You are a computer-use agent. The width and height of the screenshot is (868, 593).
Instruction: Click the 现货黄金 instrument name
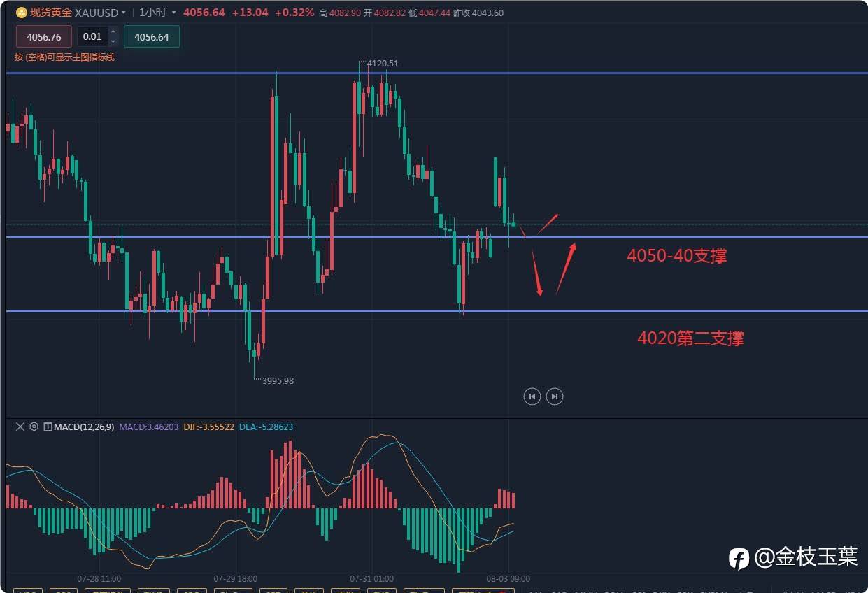(50, 13)
